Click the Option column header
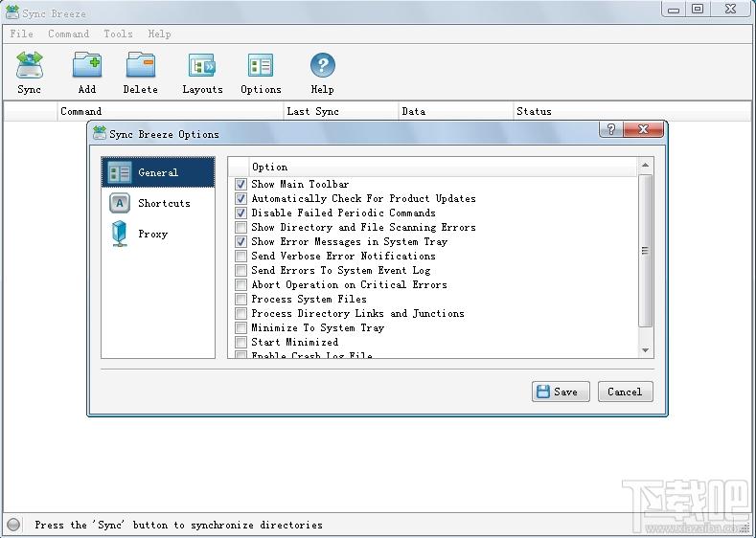 point(444,168)
